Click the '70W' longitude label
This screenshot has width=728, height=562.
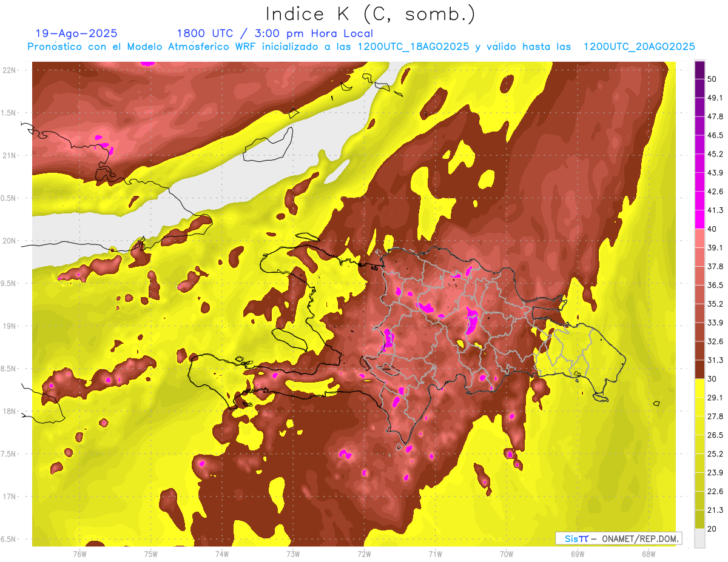pyautogui.click(x=506, y=554)
